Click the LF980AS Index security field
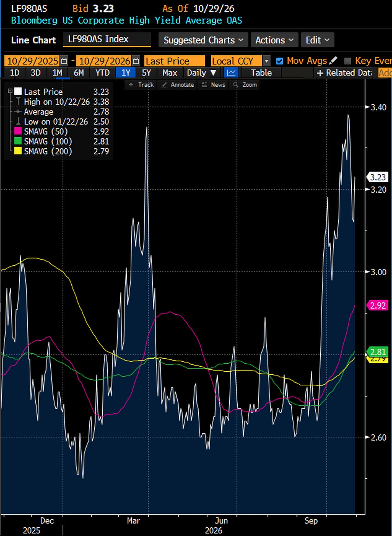392x536 pixels. [107, 39]
